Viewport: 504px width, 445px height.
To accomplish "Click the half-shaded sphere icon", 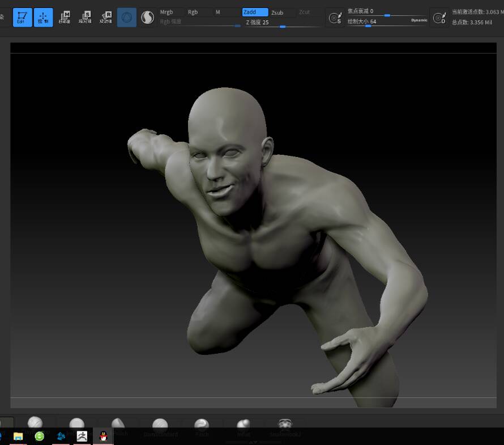I will click(x=147, y=18).
